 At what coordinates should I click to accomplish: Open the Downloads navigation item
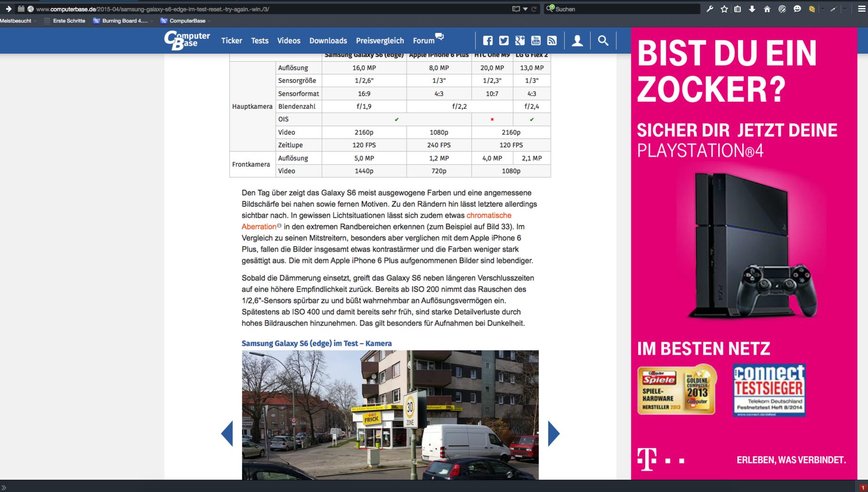(x=328, y=41)
